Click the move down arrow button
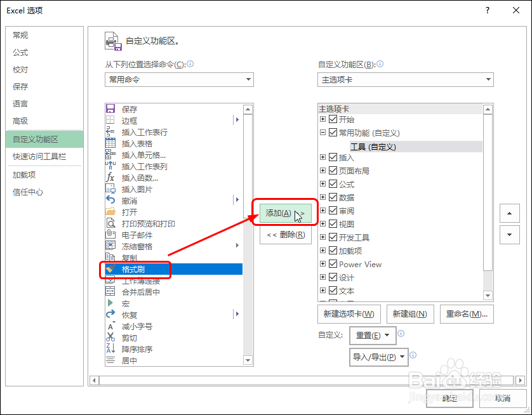The width and height of the screenshot is (532, 415). tap(509, 235)
